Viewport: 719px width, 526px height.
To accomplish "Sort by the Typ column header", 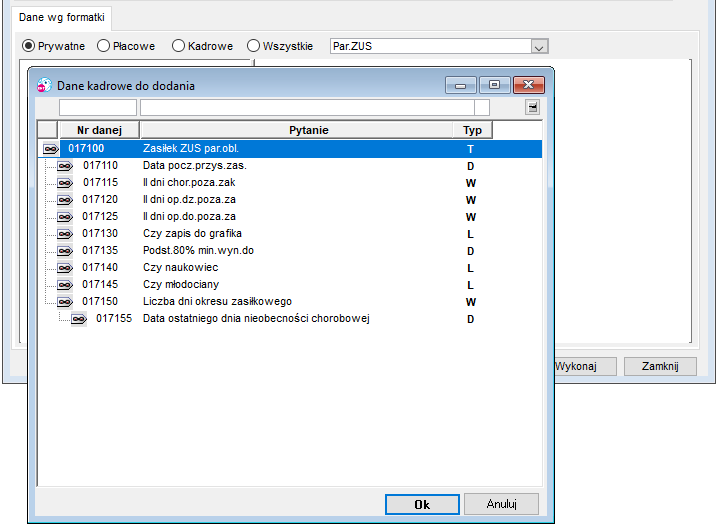I will pos(472,130).
